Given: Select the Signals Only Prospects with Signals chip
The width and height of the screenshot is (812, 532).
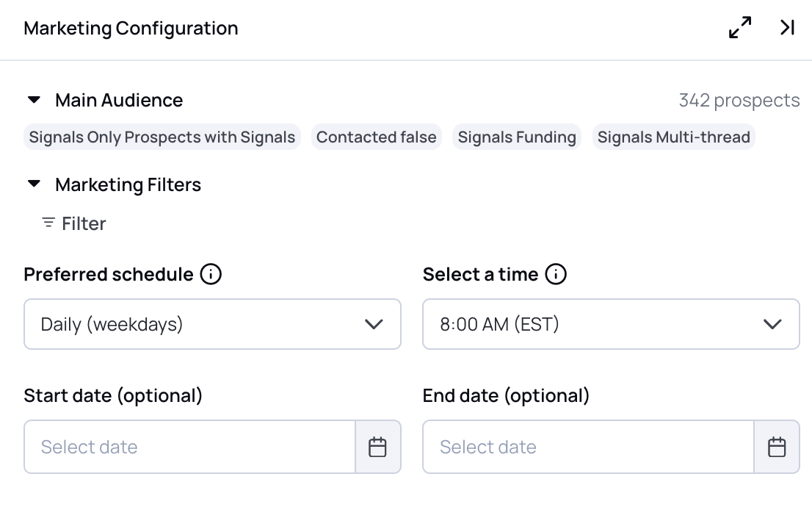Looking at the screenshot, I should click(x=162, y=137).
